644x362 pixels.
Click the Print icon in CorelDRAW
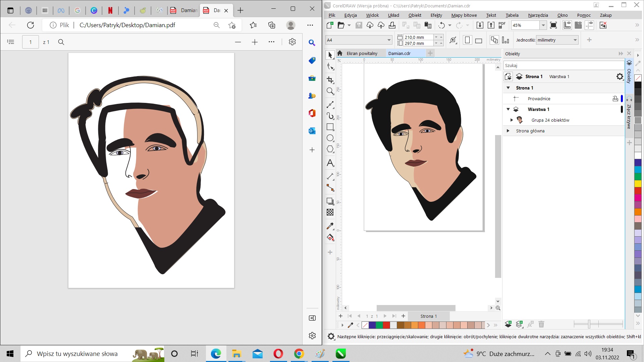click(x=392, y=25)
